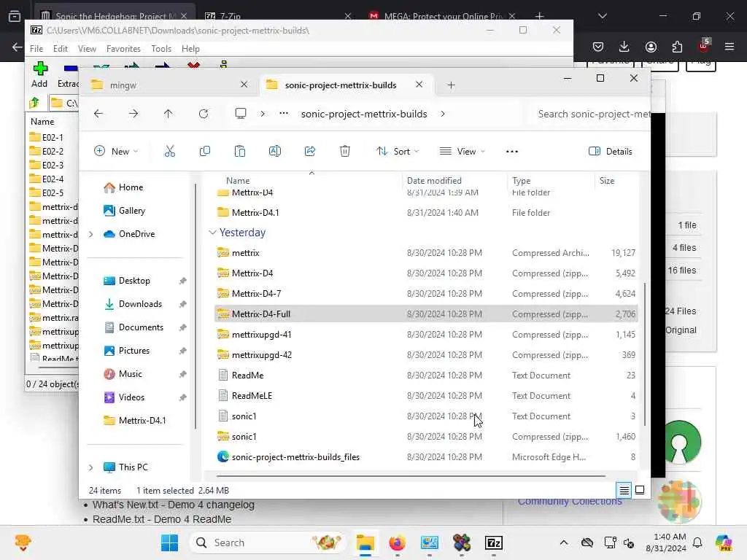Select sonic-project-mettrix-builds_files Edge document
This screenshot has height=560, width=747.
(425, 456)
